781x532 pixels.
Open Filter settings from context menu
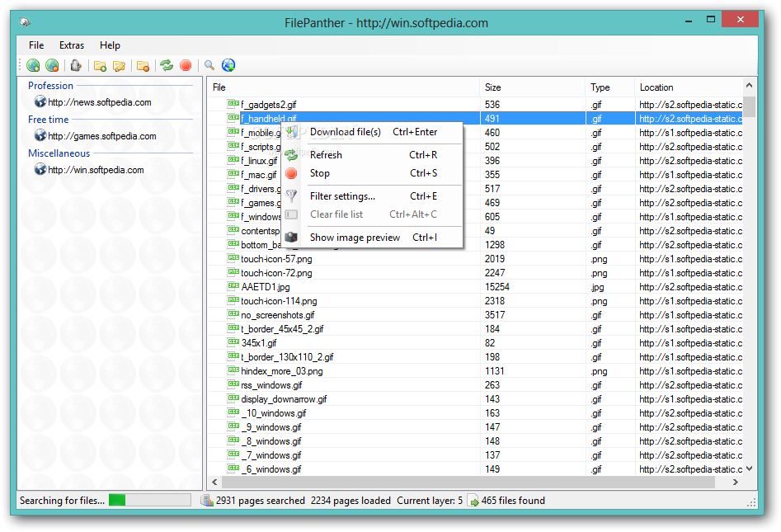pos(373,196)
